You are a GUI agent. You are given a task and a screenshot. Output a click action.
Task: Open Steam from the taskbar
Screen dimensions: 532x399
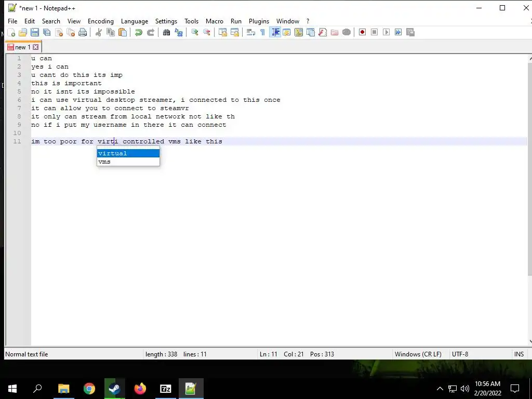click(115, 389)
